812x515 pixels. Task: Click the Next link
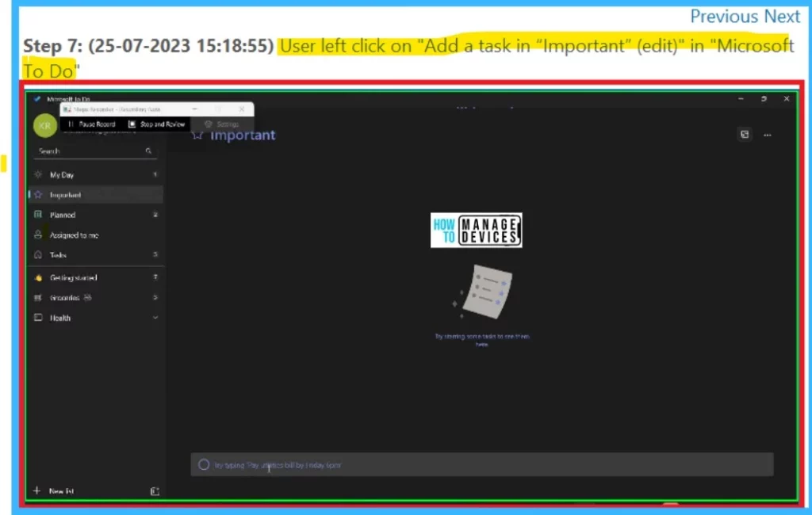pos(783,16)
